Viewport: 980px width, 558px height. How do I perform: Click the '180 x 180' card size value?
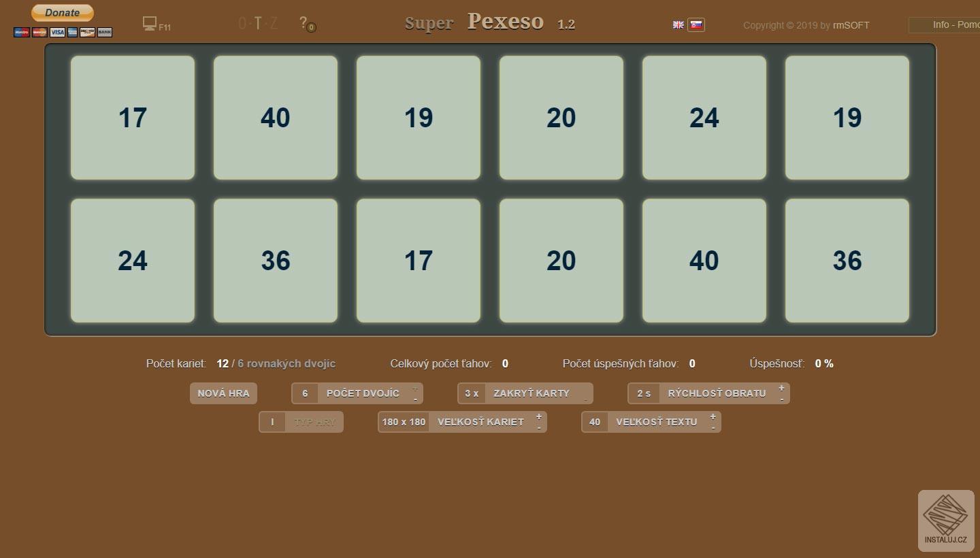pos(404,422)
